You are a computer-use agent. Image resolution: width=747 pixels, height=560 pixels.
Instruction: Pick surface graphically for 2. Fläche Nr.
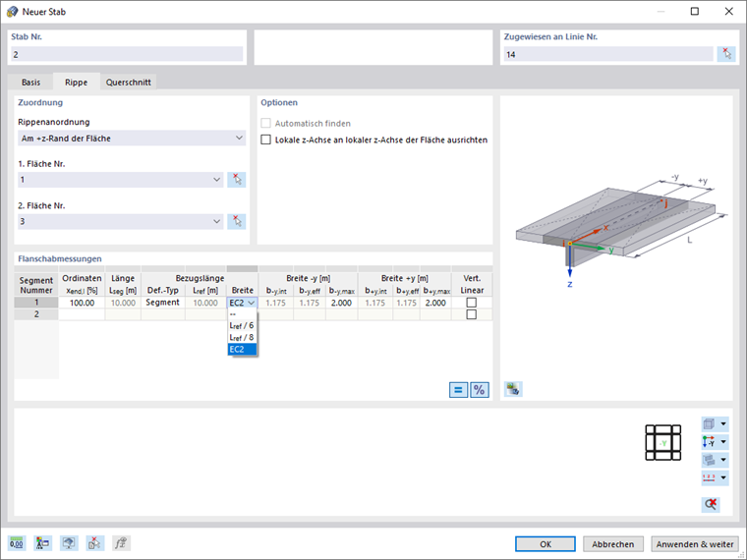pos(237,221)
